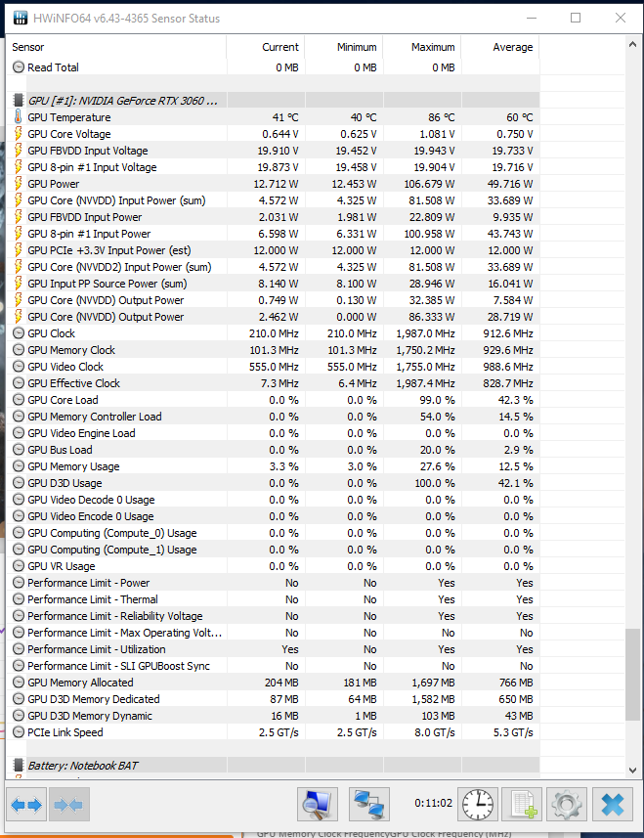Click the GPU Core Voltage lightning icon

[19, 134]
